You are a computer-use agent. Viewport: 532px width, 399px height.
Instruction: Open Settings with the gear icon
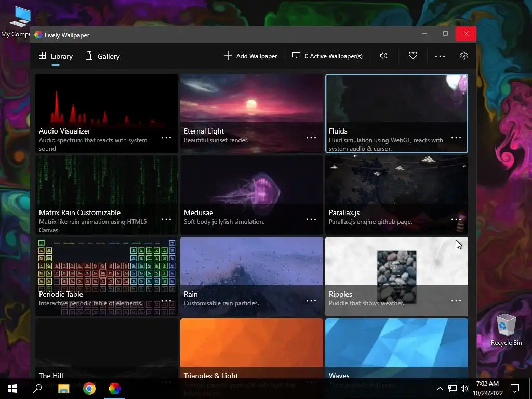(464, 56)
